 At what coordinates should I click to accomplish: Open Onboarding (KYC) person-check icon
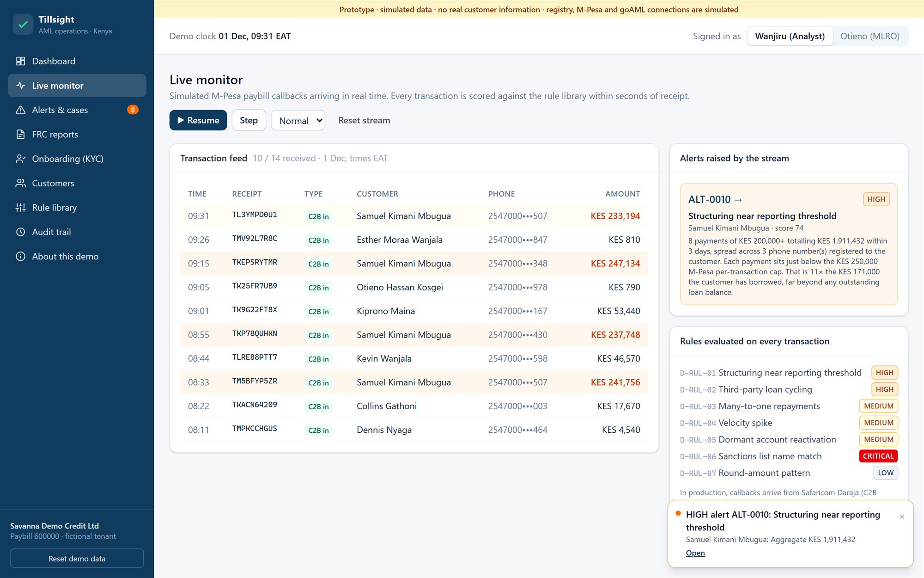(x=20, y=159)
